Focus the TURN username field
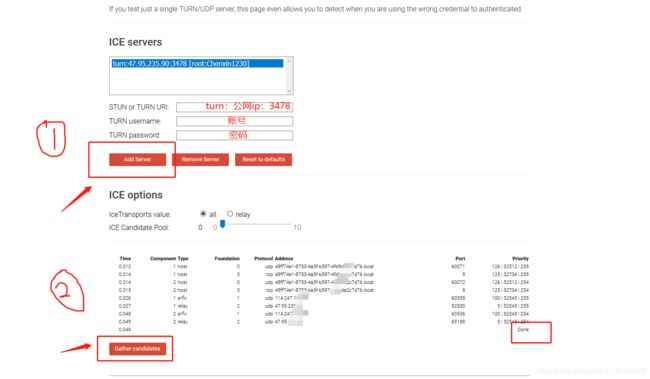Viewport: 650px width, 379px height. (x=234, y=121)
